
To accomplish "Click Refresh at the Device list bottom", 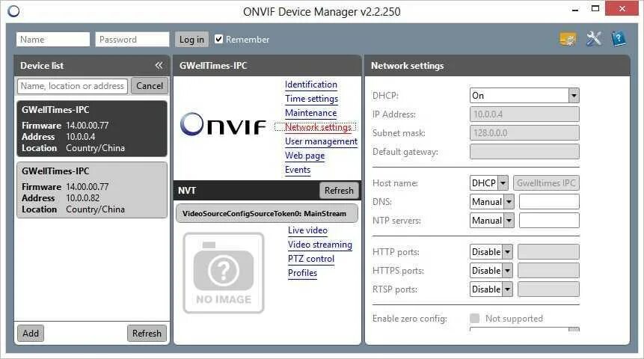I will (147, 333).
